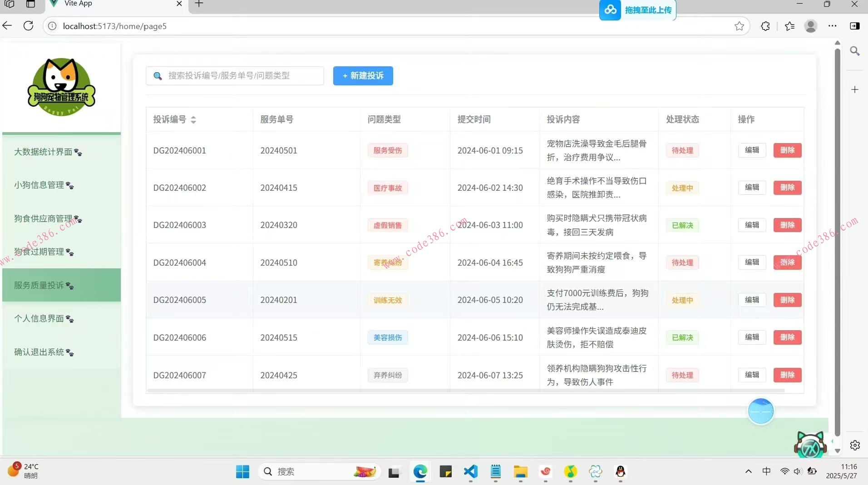Click the magnifier icon inside the search box

[157, 76]
